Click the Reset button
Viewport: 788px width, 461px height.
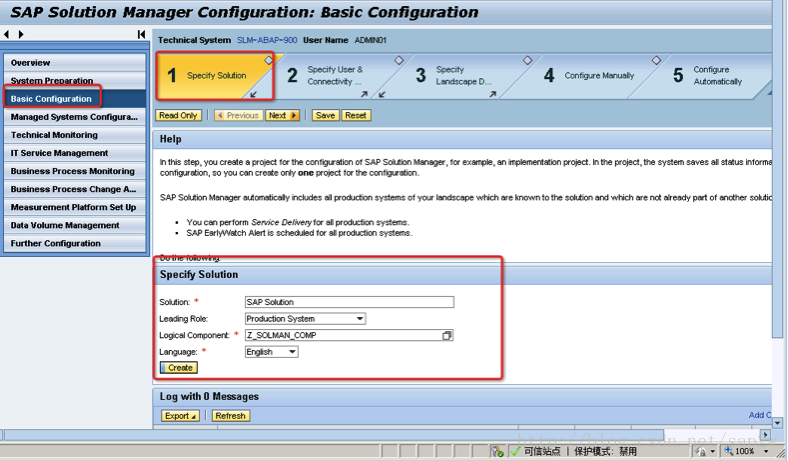coord(356,116)
